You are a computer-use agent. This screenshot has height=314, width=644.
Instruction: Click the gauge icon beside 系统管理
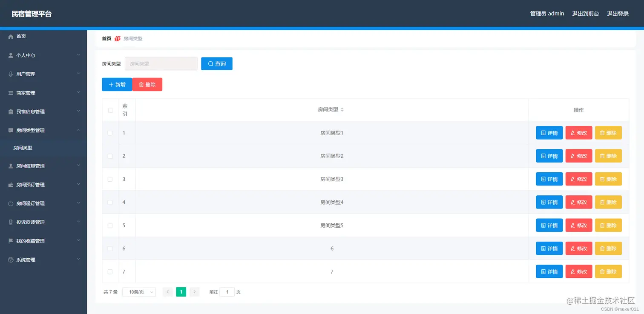pos(11,260)
